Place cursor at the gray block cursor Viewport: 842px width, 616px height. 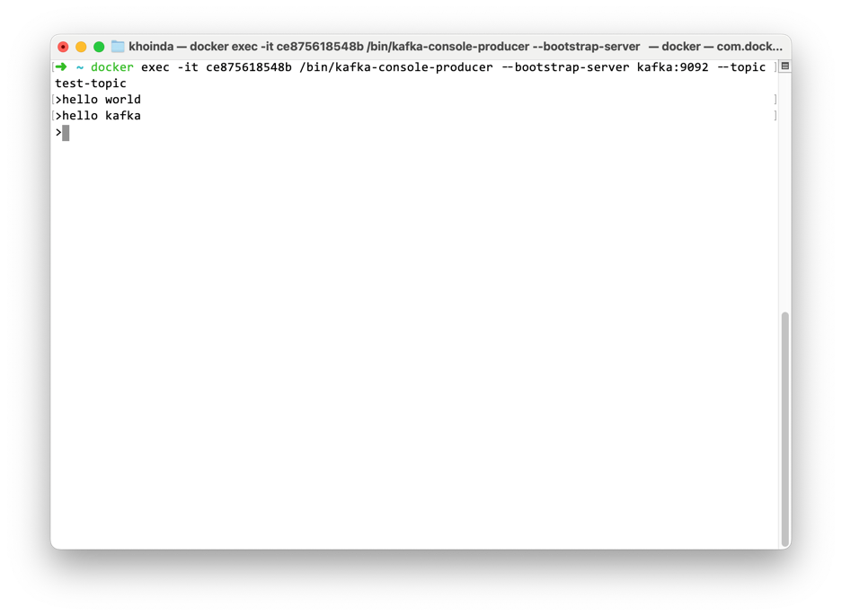click(66, 133)
